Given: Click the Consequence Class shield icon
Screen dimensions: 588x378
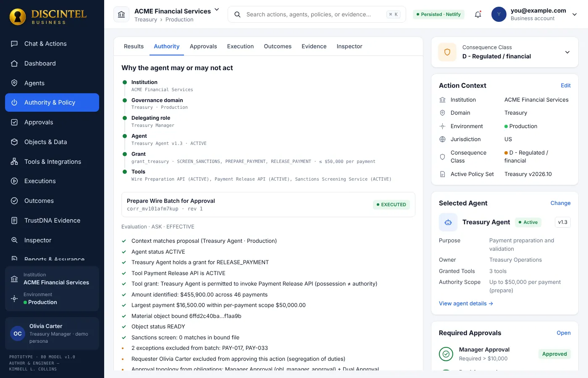Looking at the screenshot, I should point(447,52).
